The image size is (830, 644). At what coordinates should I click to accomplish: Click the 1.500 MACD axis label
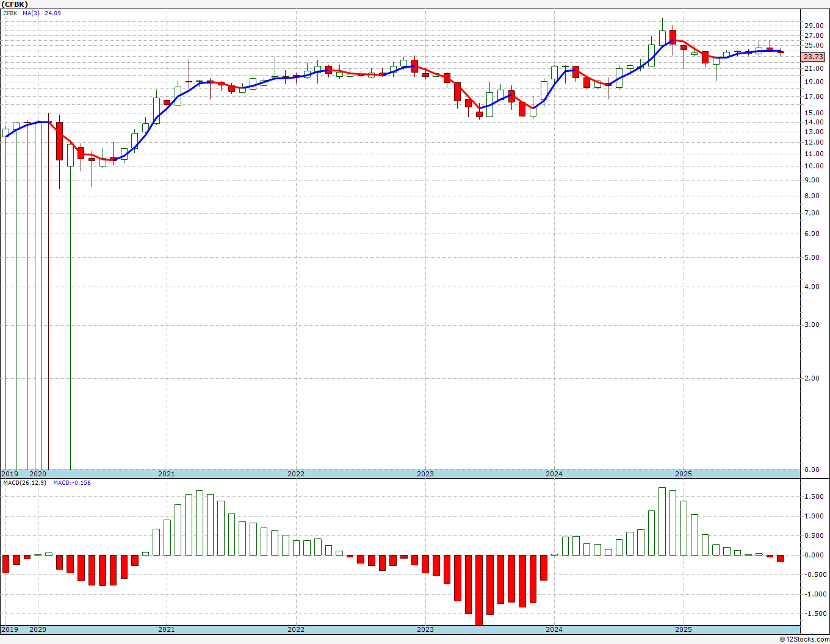tap(814, 497)
